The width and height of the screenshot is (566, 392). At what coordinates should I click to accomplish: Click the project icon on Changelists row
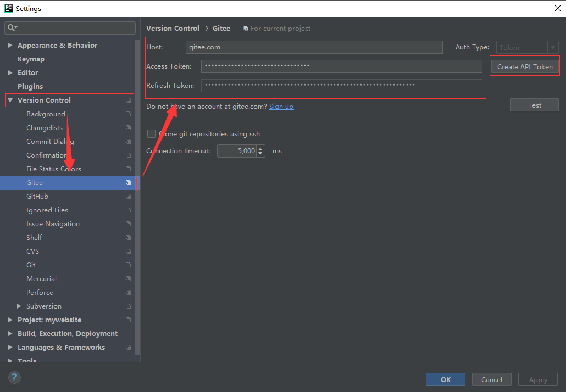128,128
